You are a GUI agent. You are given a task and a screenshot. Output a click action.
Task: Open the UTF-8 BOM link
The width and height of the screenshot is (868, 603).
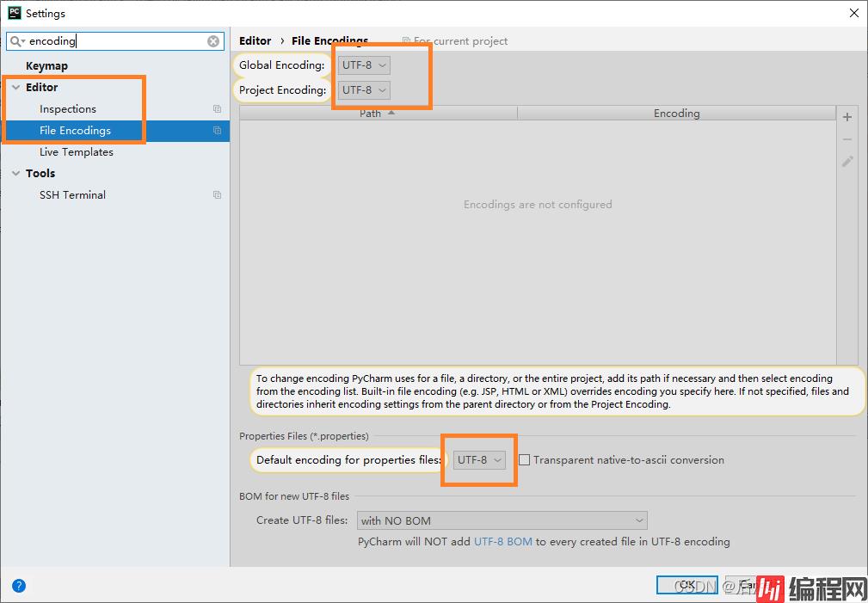pos(502,542)
